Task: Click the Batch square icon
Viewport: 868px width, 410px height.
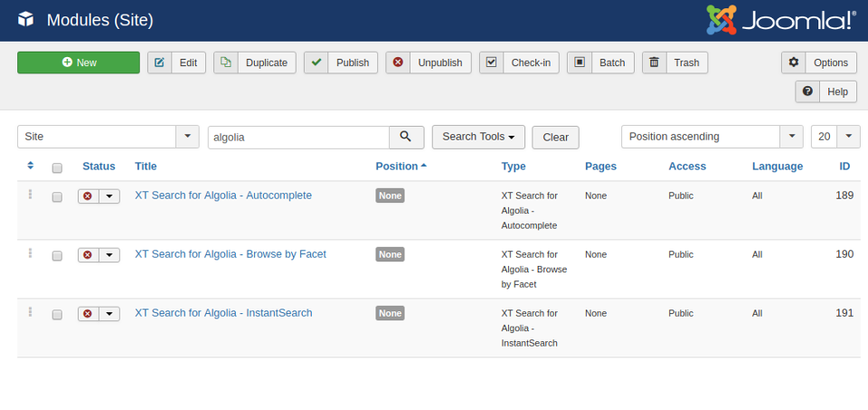Action: coord(579,62)
